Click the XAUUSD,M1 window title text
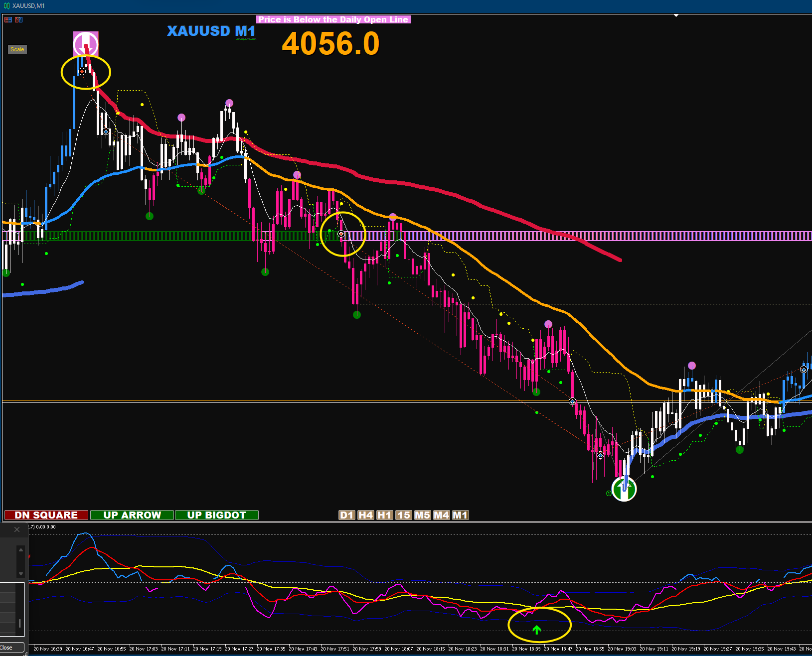Screen dimensions: 812x656 click(x=28, y=5)
